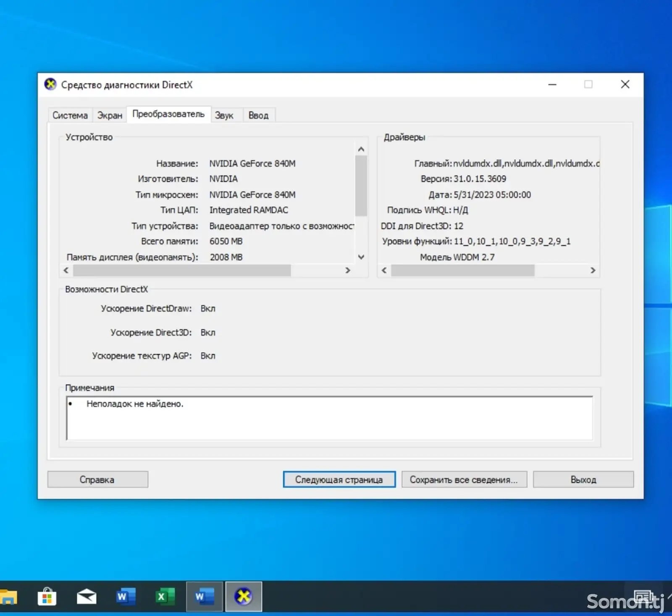Click the Ускорение текстур AGP label

tap(142, 356)
